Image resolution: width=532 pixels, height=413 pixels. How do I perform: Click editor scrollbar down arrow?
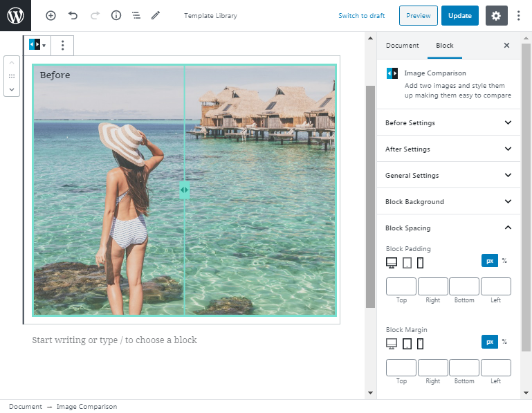370,393
